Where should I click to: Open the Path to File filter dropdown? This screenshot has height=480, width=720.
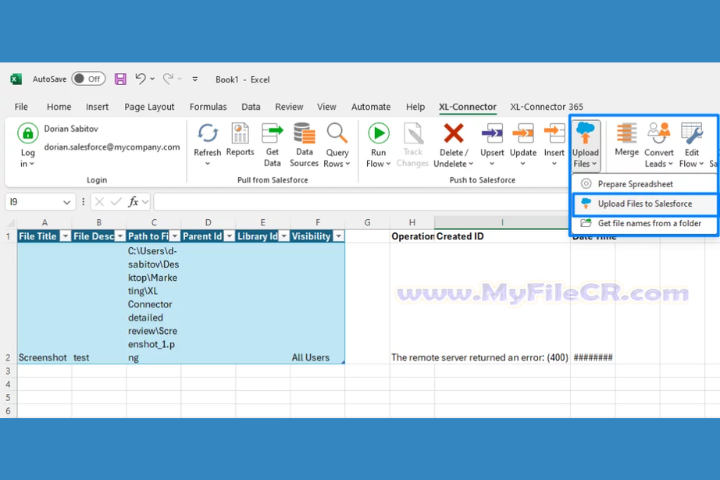click(x=174, y=236)
